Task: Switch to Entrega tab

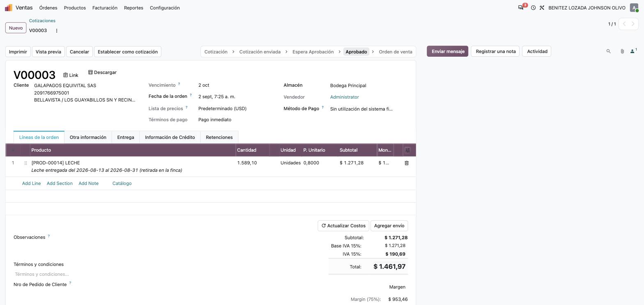Action: [126, 137]
